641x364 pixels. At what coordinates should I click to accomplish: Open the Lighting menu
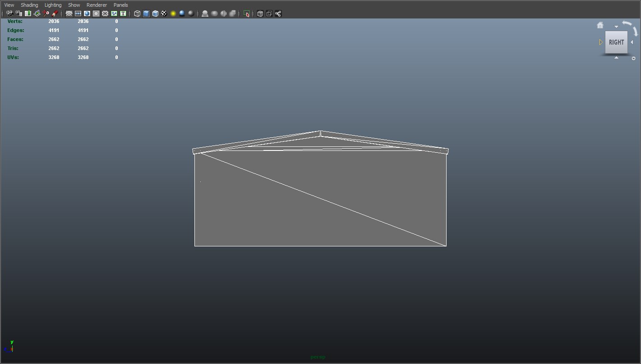(x=53, y=5)
